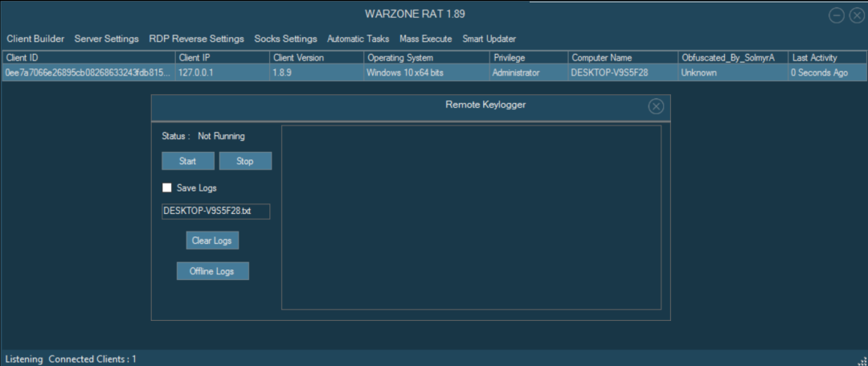The image size is (868, 366).
Task: Open RDP Reverse Settings menu
Action: pos(197,39)
